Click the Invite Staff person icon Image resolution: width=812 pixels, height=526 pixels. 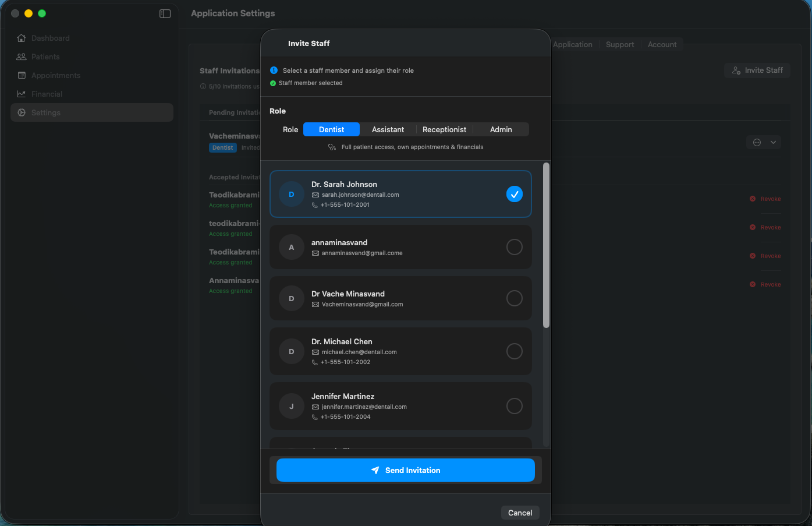[x=735, y=70]
